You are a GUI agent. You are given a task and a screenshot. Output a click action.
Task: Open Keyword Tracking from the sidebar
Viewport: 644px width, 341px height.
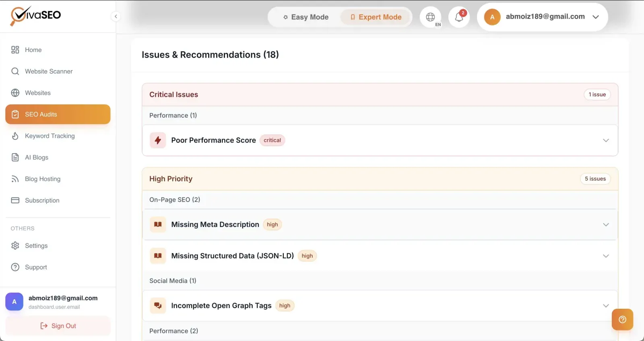click(58, 136)
